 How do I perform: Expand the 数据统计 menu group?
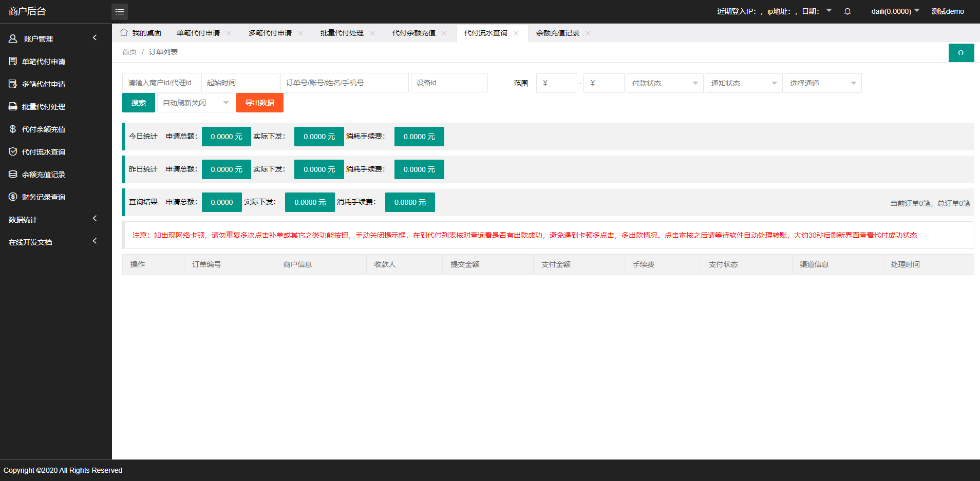(x=95, y=218)
